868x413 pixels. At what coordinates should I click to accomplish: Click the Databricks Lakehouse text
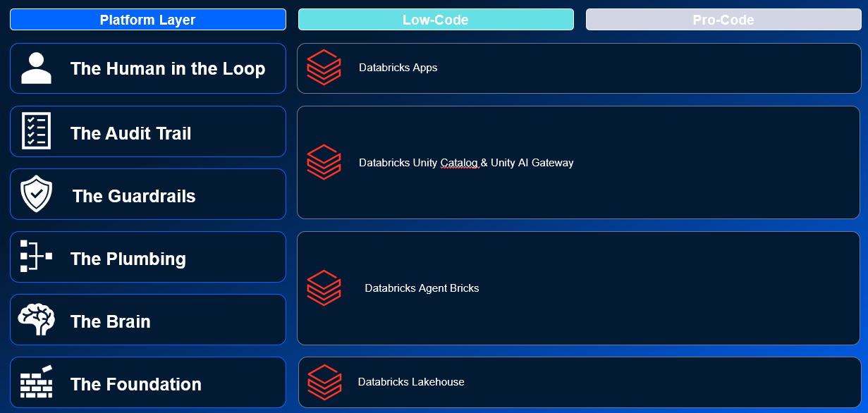click(x=411, y=382)
